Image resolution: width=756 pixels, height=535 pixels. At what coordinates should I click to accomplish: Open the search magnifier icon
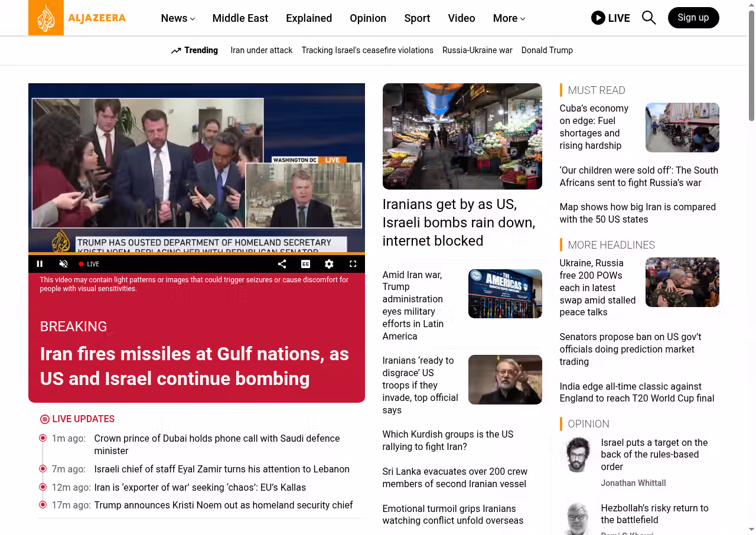point(649,18)
